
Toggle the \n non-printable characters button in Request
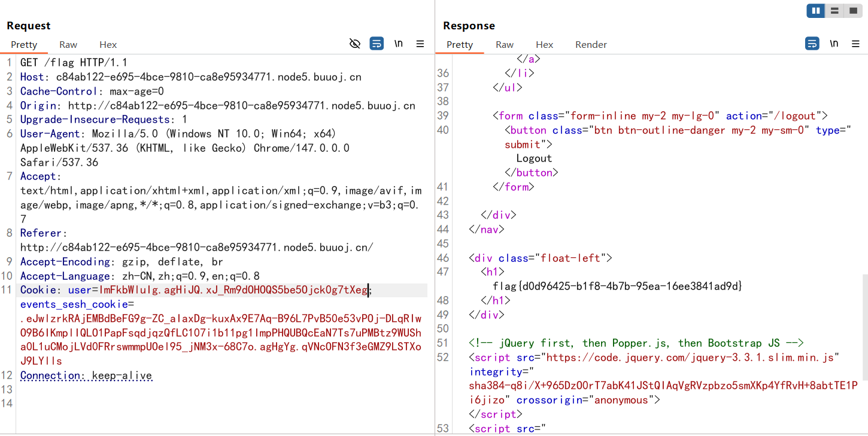click(399, 44)
